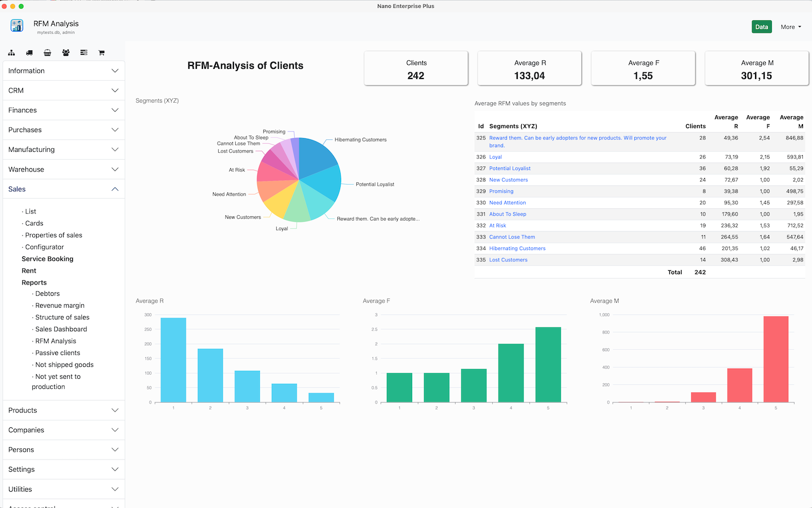The image size is (812, 508).
Task: Open the Potential Loyalist segment link
Action: tap(510, 168)
